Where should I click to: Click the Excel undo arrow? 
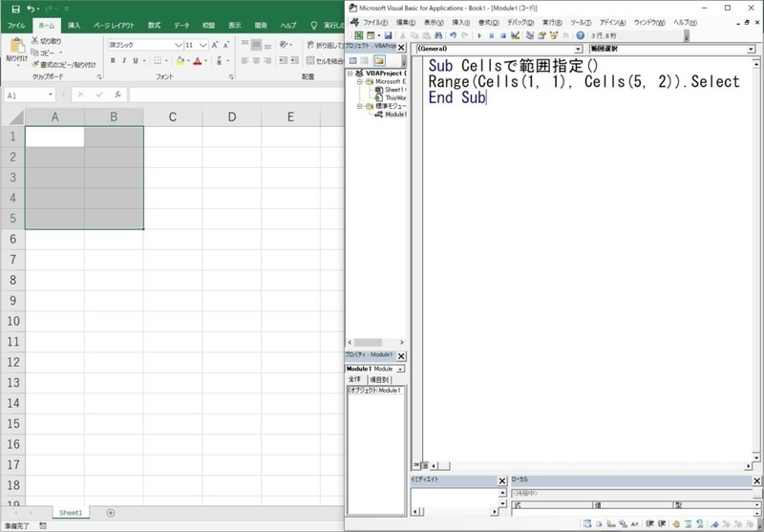32,9
